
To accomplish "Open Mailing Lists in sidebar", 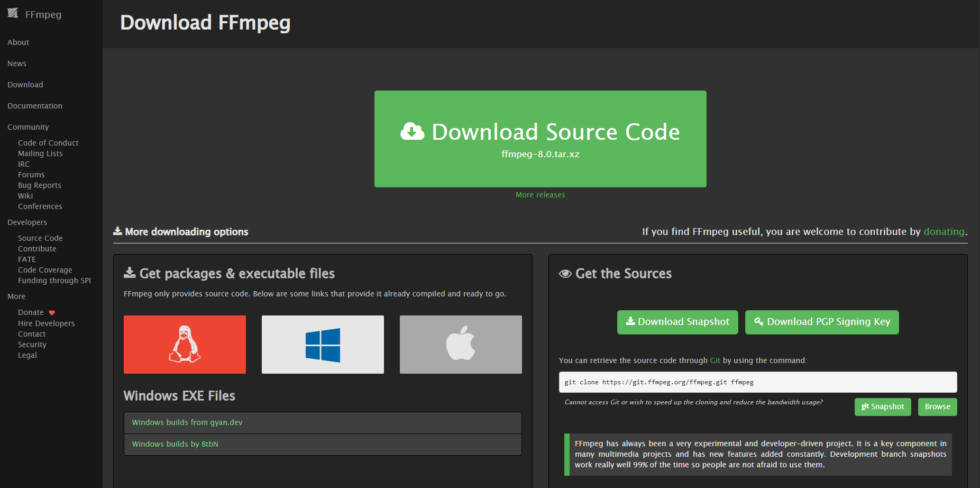I will [40, 153].
